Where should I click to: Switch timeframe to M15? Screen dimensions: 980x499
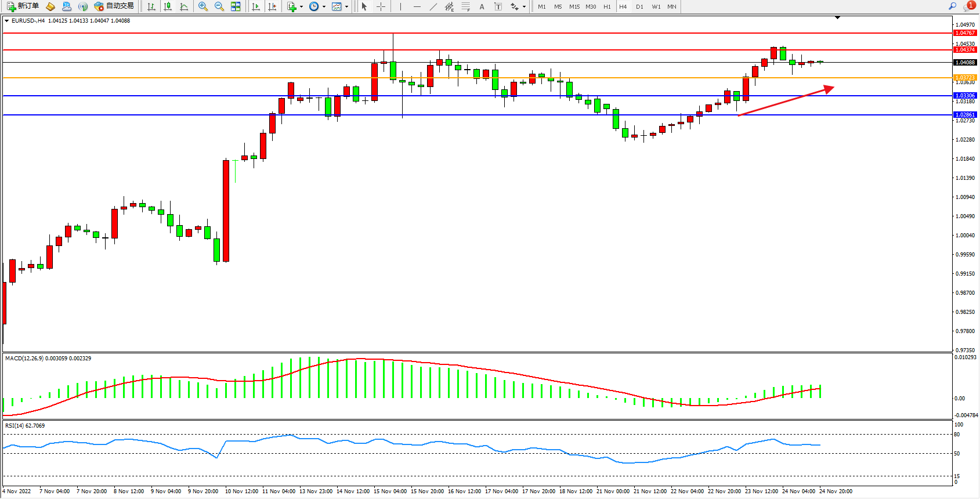coord(574,6)
